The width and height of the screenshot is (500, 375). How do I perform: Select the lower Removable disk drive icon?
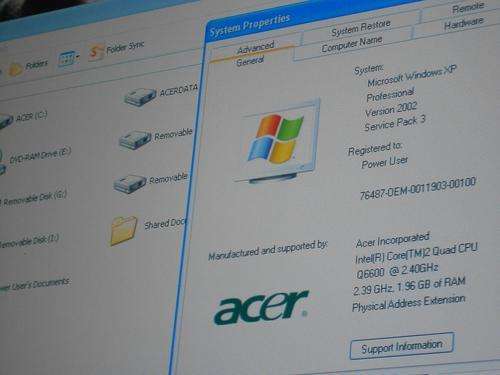[x=129, y=184]
